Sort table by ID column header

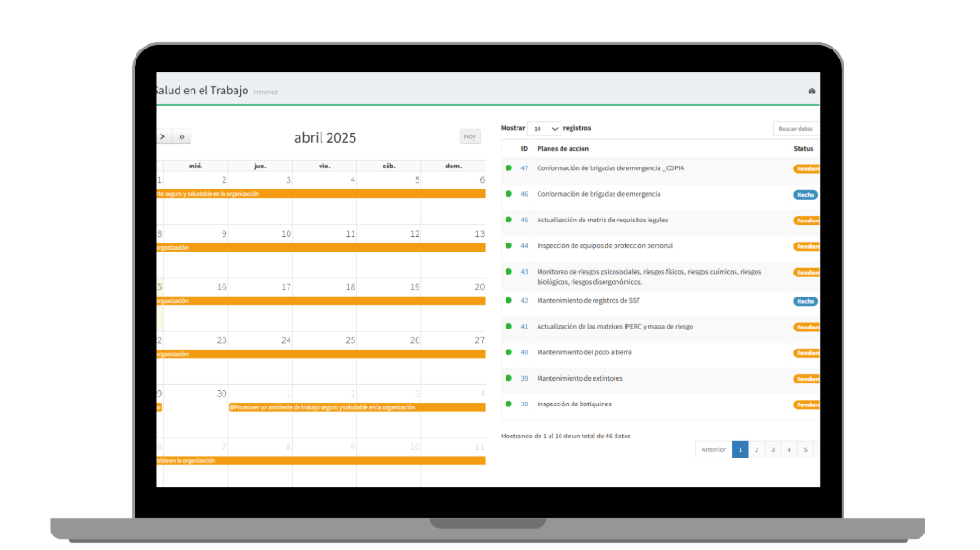[524, 148]
